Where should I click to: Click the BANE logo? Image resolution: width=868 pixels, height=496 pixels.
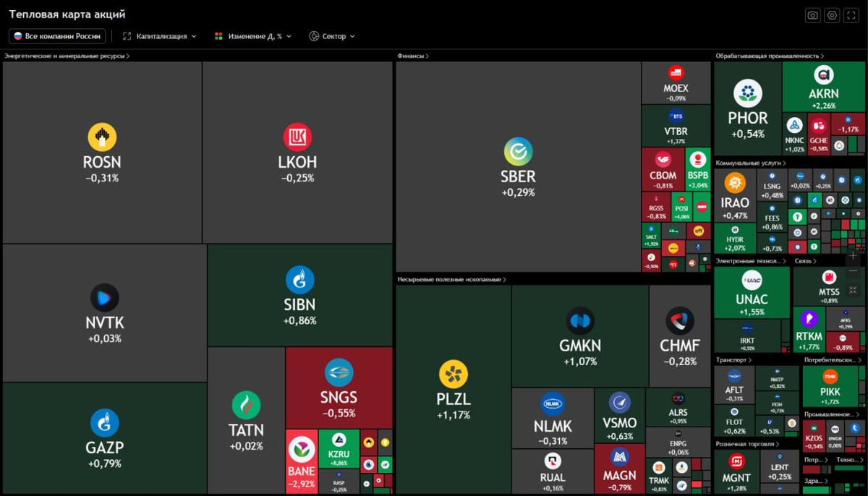pyautogui.click(x=302, y=450)
